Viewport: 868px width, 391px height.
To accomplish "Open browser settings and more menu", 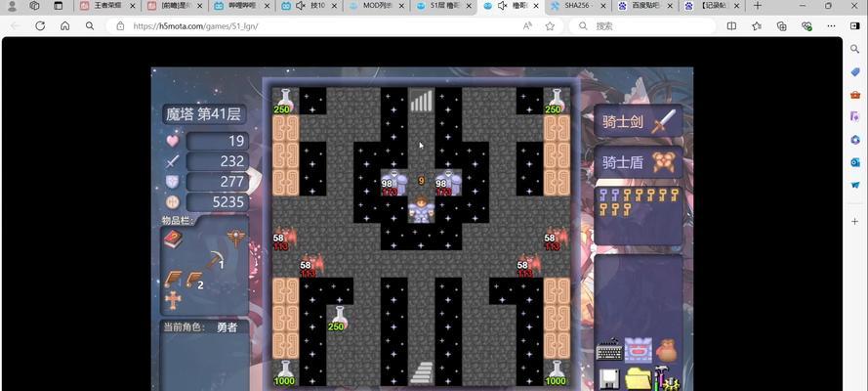I will [x=831, y=26].
